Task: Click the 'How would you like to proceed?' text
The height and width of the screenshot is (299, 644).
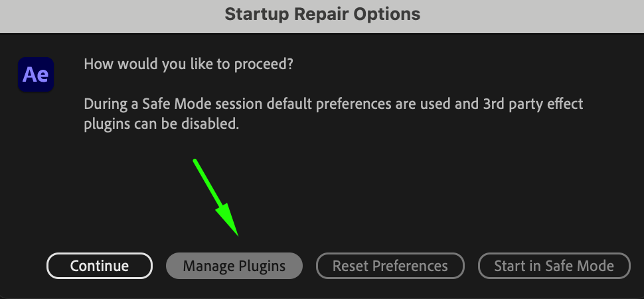Action: (x=189, y=65)
